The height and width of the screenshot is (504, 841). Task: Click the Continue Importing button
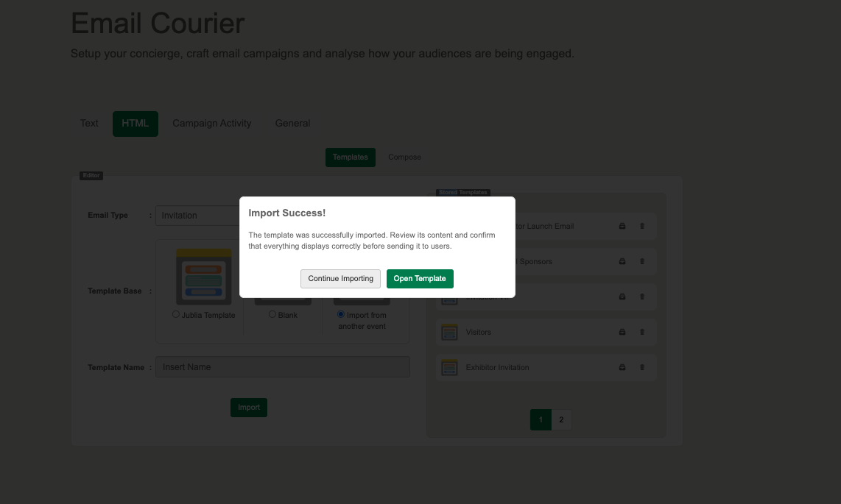pos(340,279)
